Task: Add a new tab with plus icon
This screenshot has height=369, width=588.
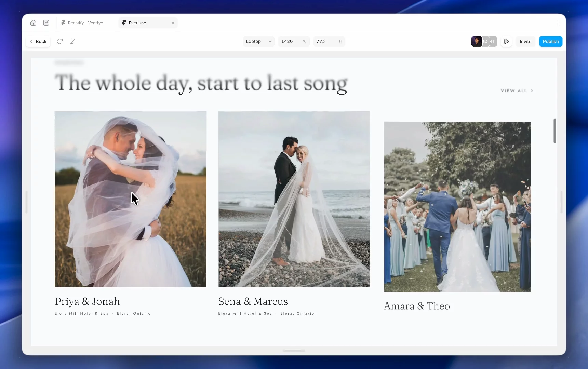Action: tap(558, 23)
